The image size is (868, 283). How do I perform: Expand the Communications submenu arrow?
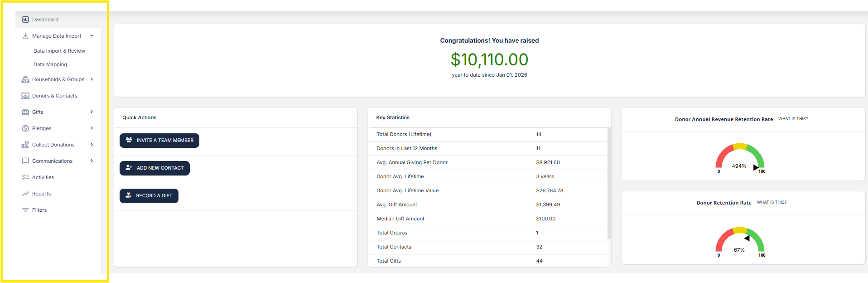[92, 161]
